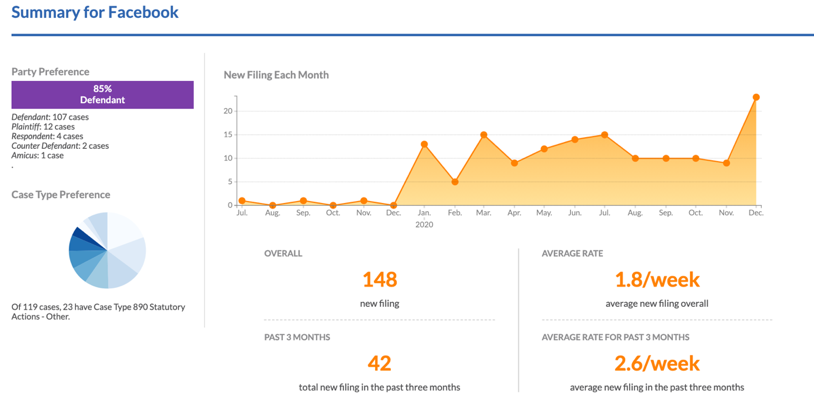Click 'average new filing overall' caption
The image size is (814, 404).
[657, 304]
